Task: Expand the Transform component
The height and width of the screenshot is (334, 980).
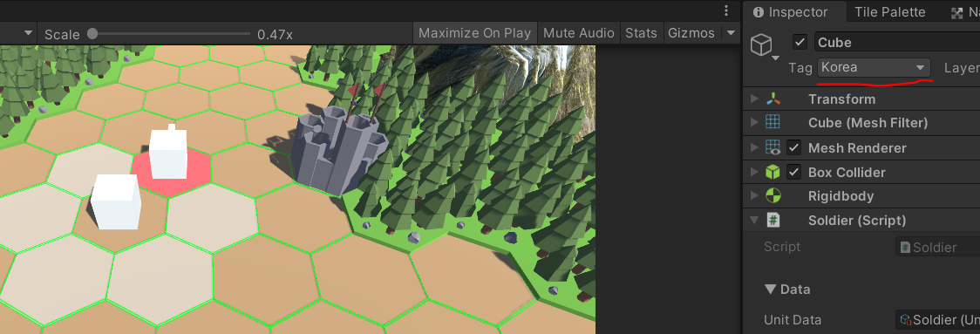Action: (754, 99)
